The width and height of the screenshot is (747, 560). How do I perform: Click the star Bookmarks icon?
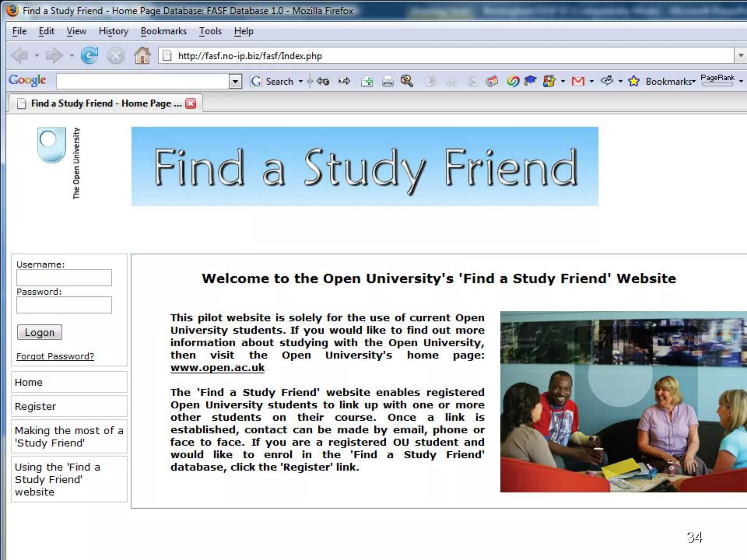coord(634,81)
